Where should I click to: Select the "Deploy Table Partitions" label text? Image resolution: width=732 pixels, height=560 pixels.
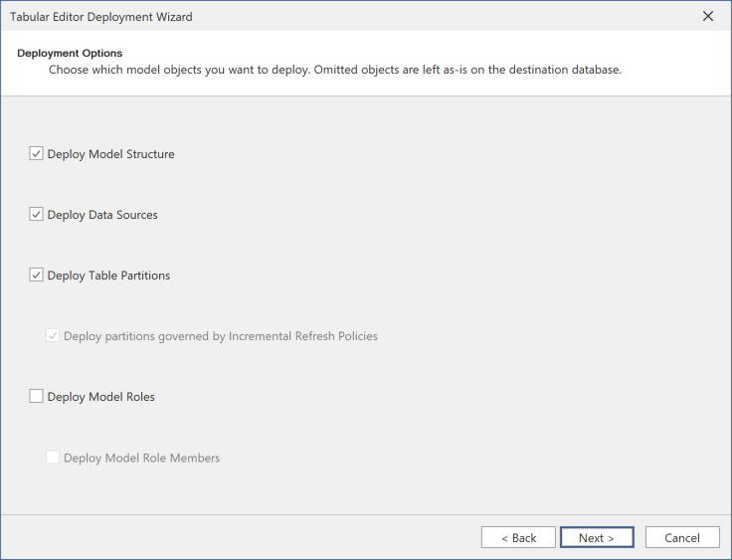[x=108, y=276]
